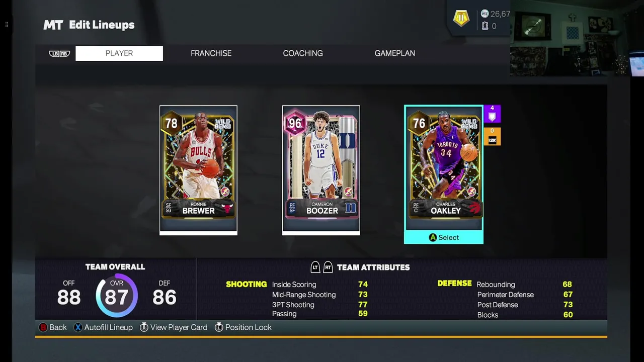Click the red B button icon

pos(43,327)
